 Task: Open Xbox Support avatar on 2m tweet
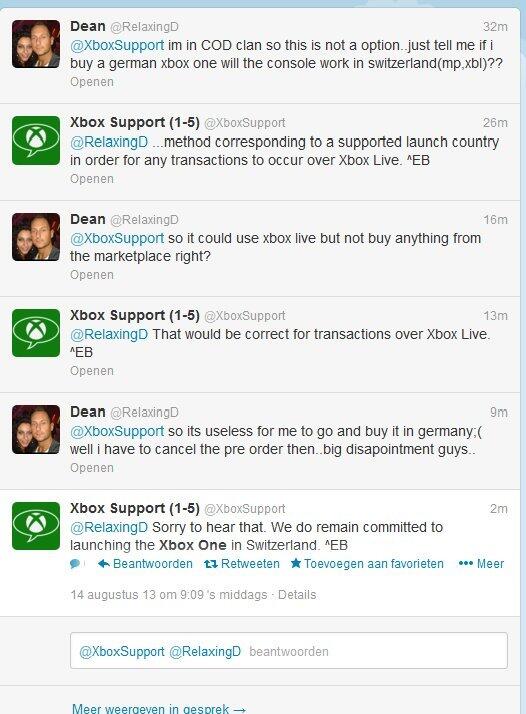[36, 526]
